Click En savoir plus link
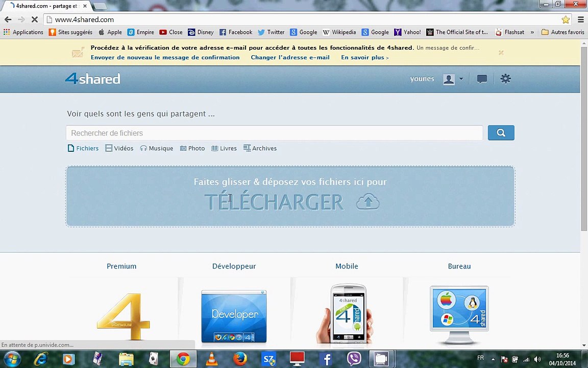 [365, 57]
